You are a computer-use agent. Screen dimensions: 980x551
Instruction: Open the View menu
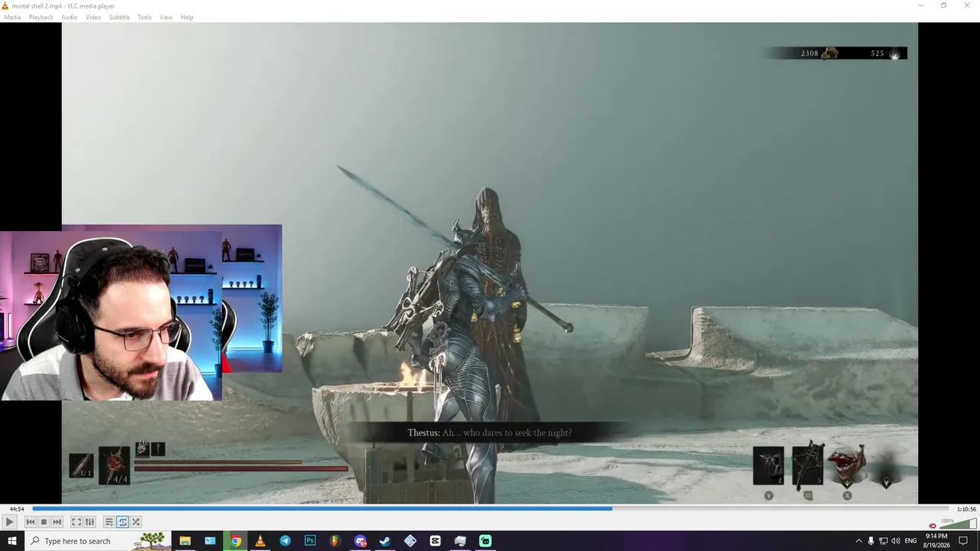(x=166, y=17)
